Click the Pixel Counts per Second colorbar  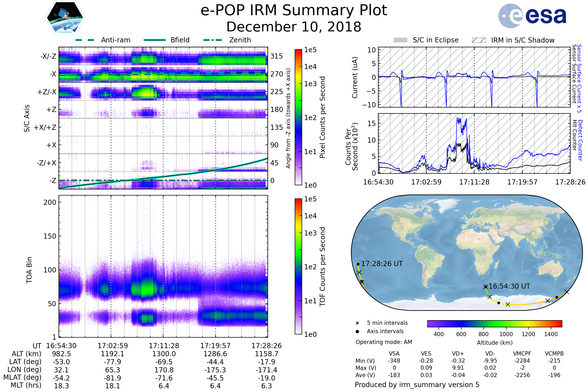(x=298, y=117)
